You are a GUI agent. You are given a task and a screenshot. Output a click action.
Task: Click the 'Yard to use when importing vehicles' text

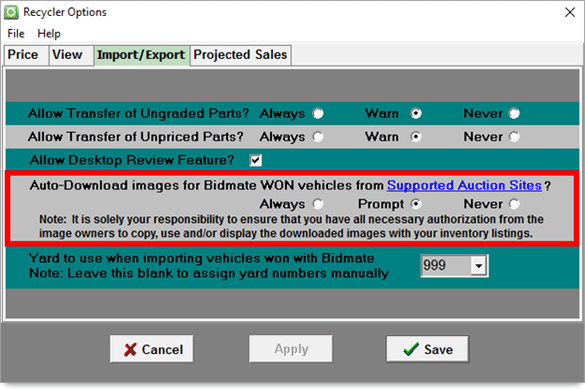click(201, 258)
